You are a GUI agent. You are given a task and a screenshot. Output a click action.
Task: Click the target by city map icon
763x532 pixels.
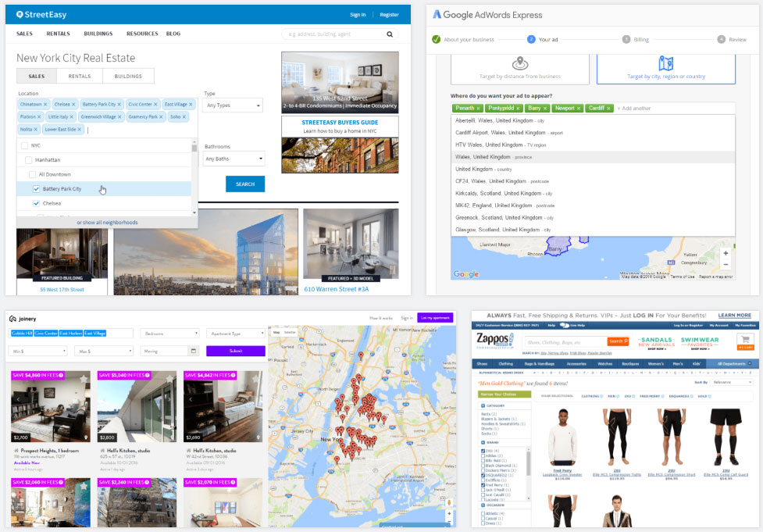coord(665,63)
